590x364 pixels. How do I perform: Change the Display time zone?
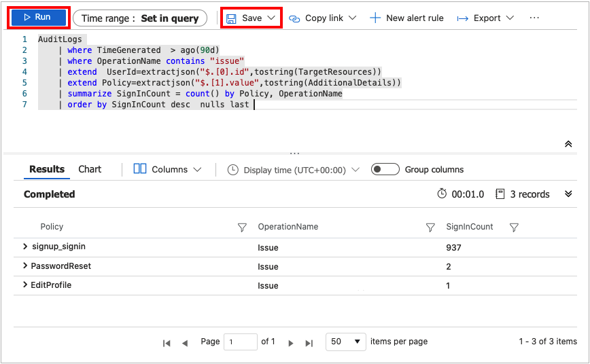pyautogui.click(x=293, y=170)
